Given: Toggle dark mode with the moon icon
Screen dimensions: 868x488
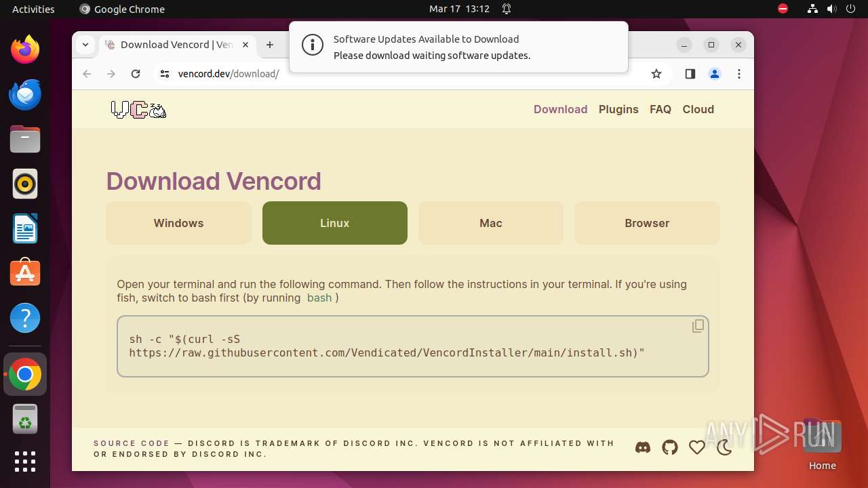Looking at the screenshot, I should coord(724,448).
